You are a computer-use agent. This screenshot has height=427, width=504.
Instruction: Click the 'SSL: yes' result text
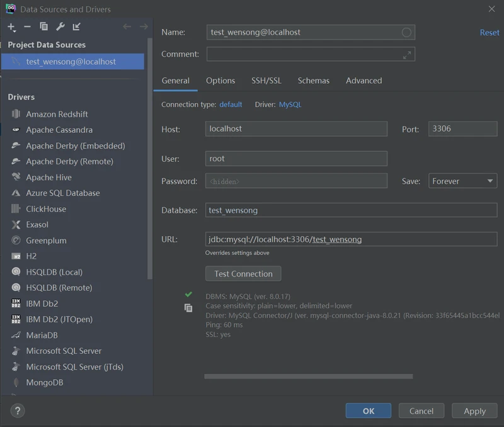[218, 334]
